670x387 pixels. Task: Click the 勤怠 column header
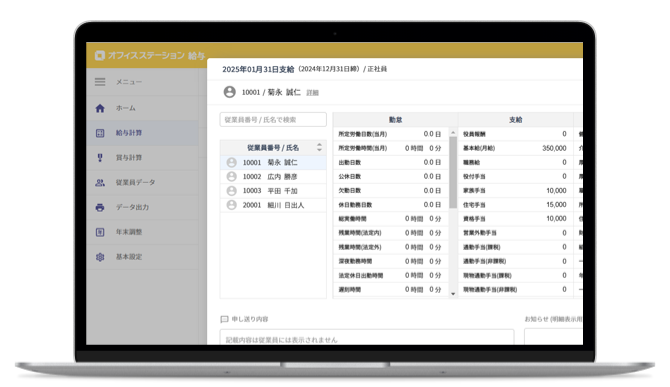[x=395, y=120]
